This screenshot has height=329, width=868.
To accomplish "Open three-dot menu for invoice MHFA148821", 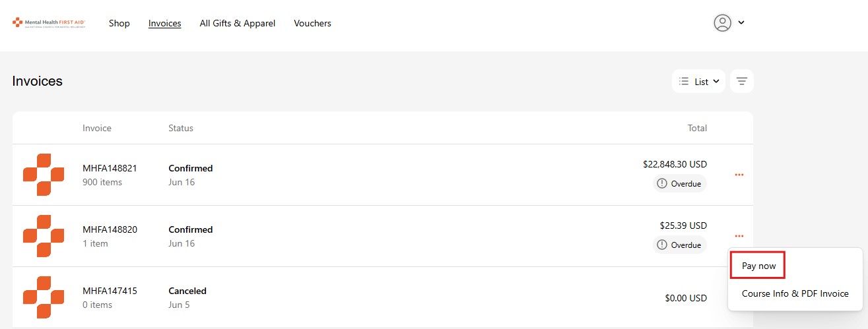I will coord(739,175).
